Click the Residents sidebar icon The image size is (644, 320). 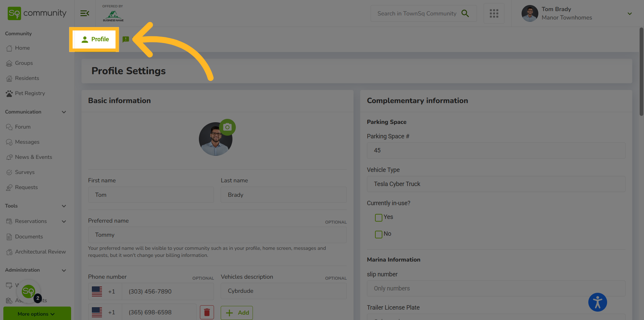(x=9, y=78)
